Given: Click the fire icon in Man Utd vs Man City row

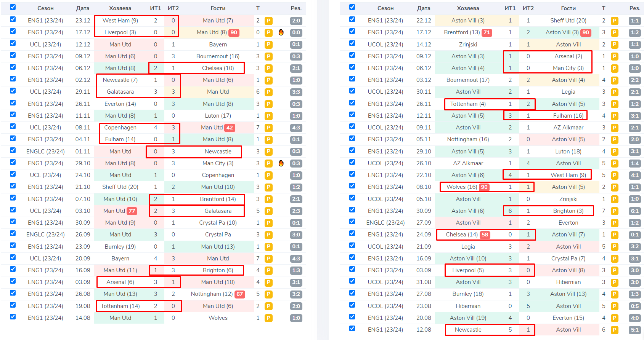Looking at the screenshot, I should tap(281, 163).
